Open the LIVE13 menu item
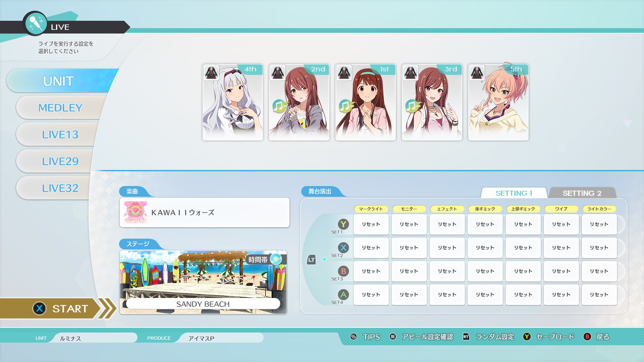The image size is (644, 362). coord(57,134)
